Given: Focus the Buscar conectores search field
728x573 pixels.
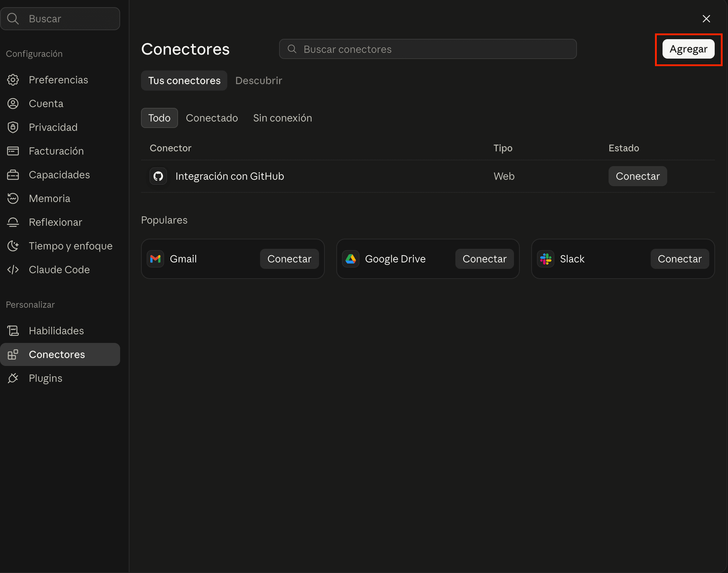Looking at the screenshot, I should [x=428, y=49].
